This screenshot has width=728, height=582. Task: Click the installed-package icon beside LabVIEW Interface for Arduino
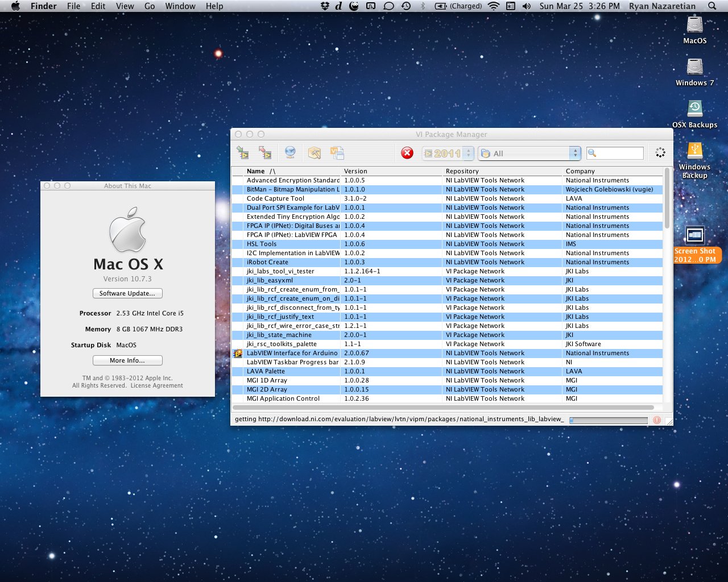point(238,353)
